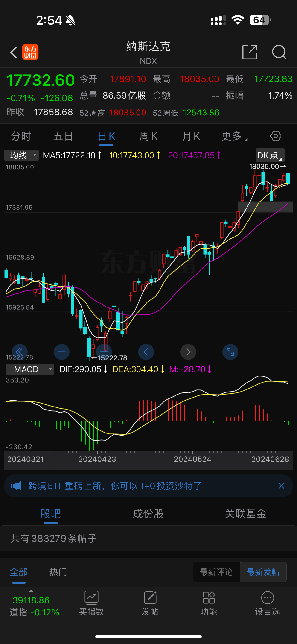Tap the announcement megaphone icon
This screenshot has height=644, width=297.
[16, 486]
